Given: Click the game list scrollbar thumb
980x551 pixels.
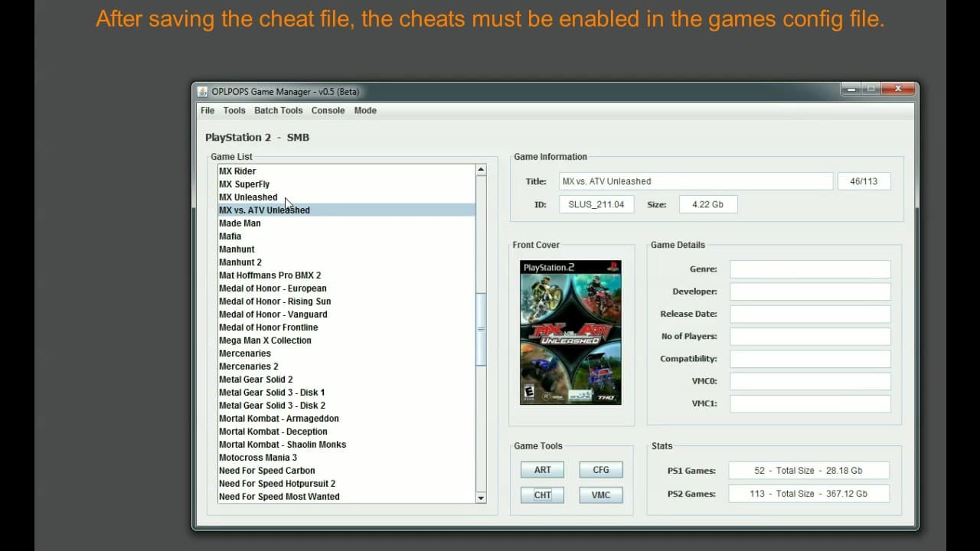Looking at the screenshot, I should pyautogui.click(x=481, y=329).
